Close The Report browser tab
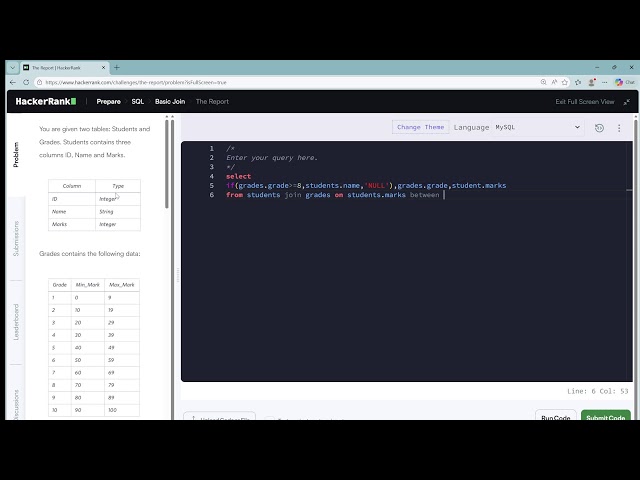The height and width of the screenshot is (480, 640). 103,68
